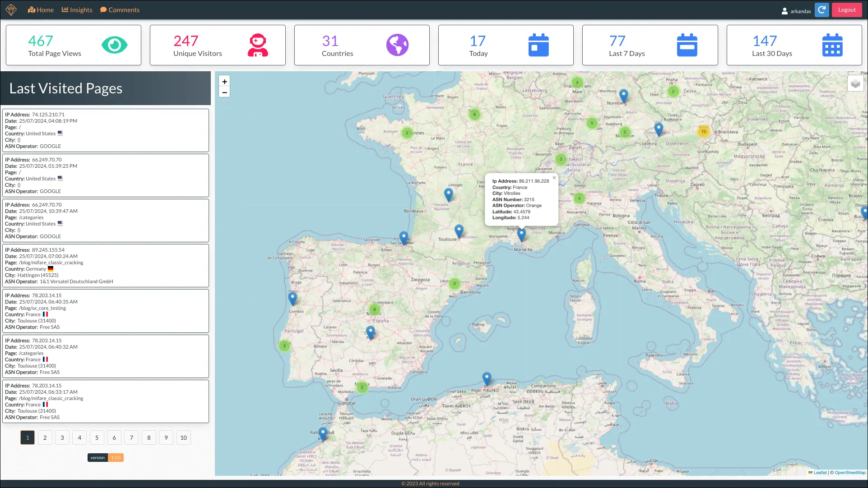The image size is (868, 488).
Task: Click the globe icon on Countries card
Action: pyautogui.click(x=397, y=45)
